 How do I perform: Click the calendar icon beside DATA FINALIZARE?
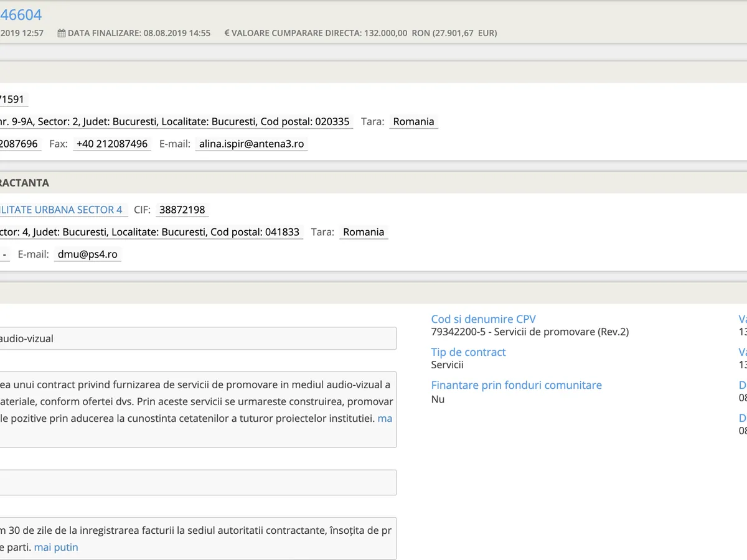click(x=62, y=33)
